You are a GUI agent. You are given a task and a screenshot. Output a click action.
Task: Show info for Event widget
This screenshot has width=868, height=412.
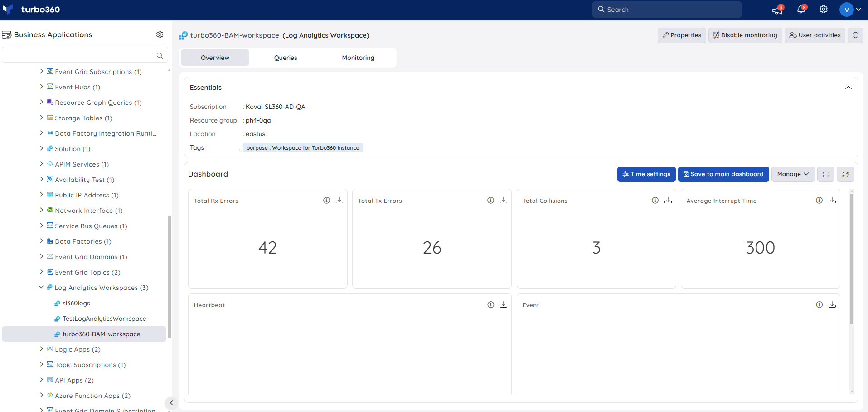(x=819, y=305)
